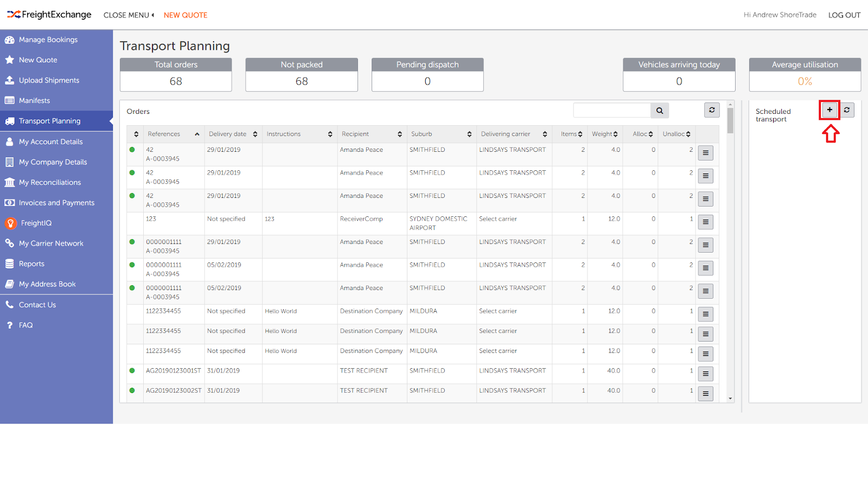Screen dimensions: 868x488
Task: Start a NEW QUOTE from top bar
Action: (186, 15)
